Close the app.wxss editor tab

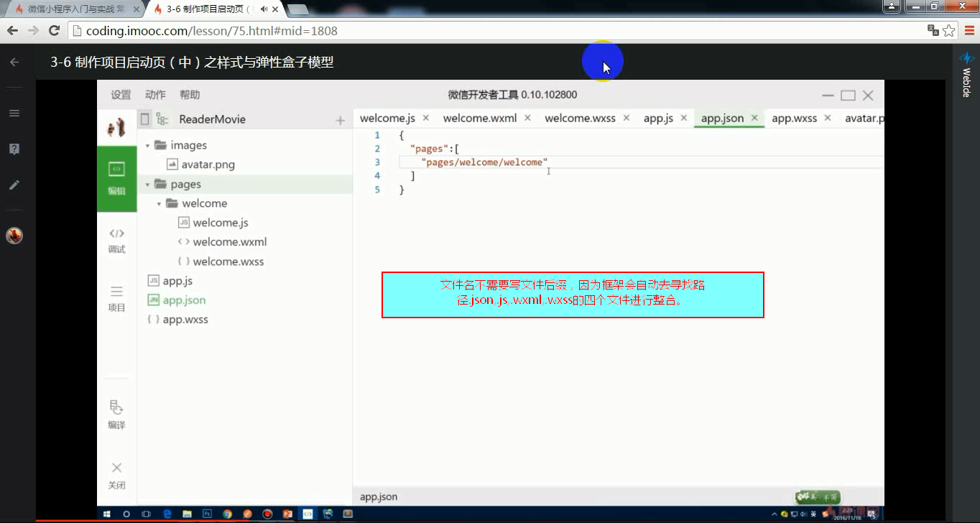click(x=828, y=118)
